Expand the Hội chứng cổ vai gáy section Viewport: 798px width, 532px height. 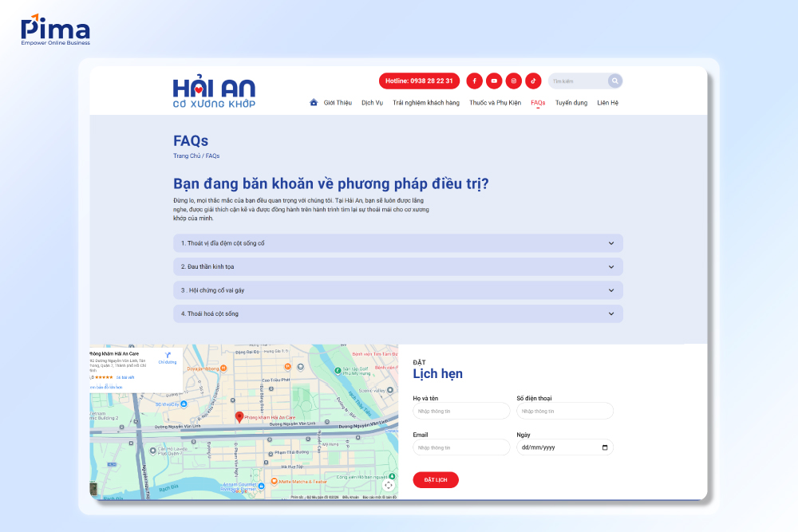click(397, 290)
